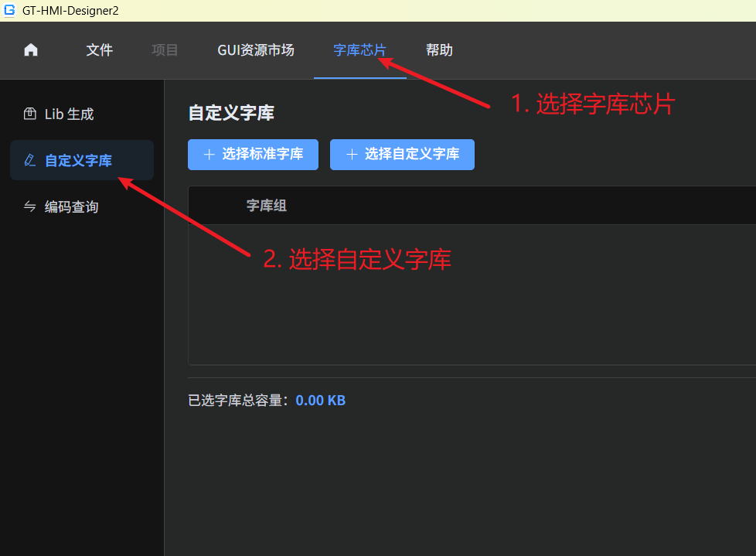Go to the Home icon in top navigation
Viewport: 756px width, 556px height.
click(x=31, y=49)
